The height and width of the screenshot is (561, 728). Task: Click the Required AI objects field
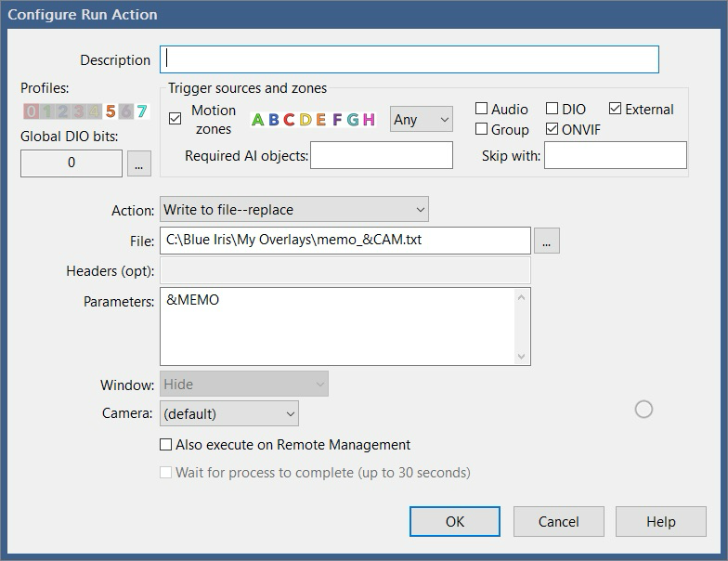coord(382,156)
